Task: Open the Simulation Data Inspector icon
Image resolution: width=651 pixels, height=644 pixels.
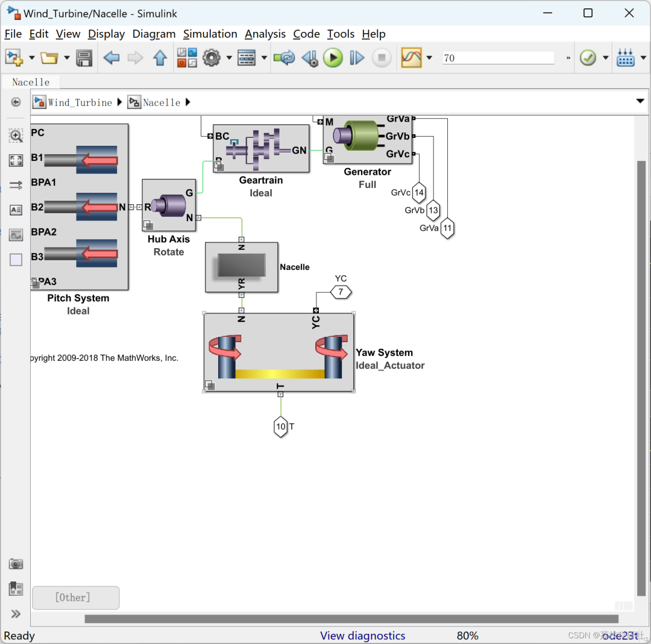Action: 412,58
